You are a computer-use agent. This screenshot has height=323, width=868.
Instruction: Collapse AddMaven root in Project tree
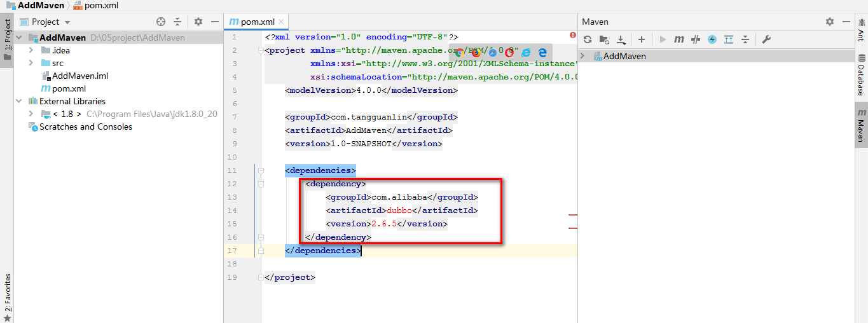20,38
